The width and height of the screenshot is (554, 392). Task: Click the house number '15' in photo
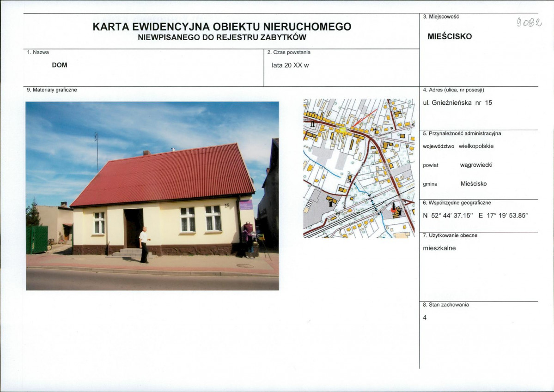point(227,205)
